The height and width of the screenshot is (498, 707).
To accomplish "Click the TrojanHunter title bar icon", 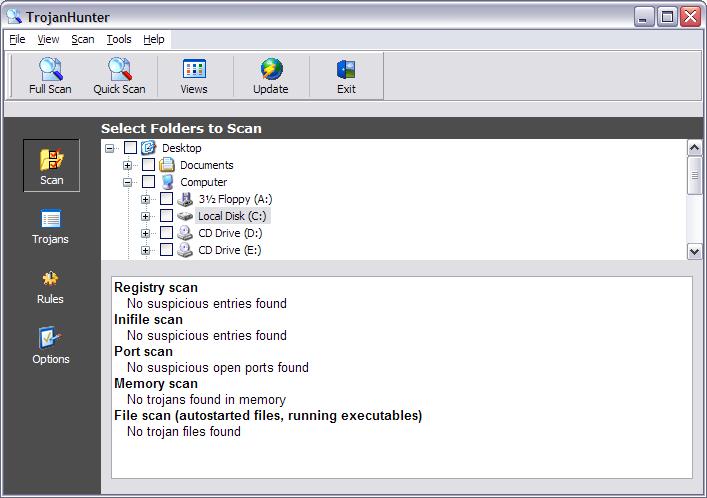I will [14, 16].
